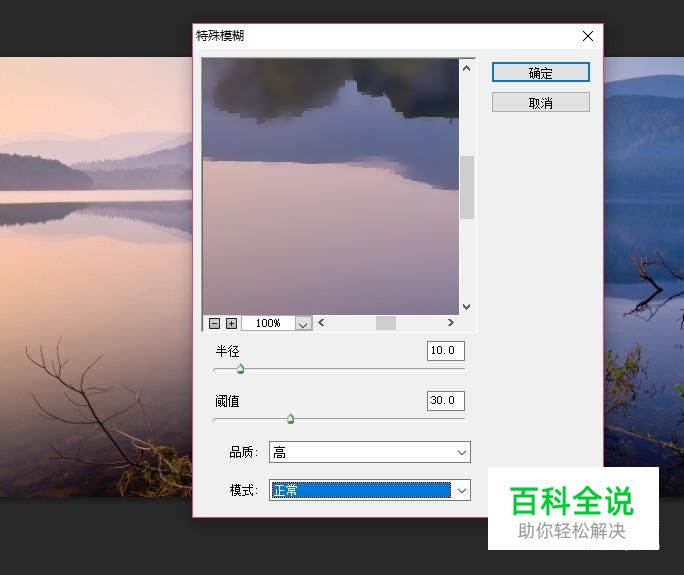Click the 取消 cancel button
Viewport: 684px width, 575px height.
pos(540,103)
